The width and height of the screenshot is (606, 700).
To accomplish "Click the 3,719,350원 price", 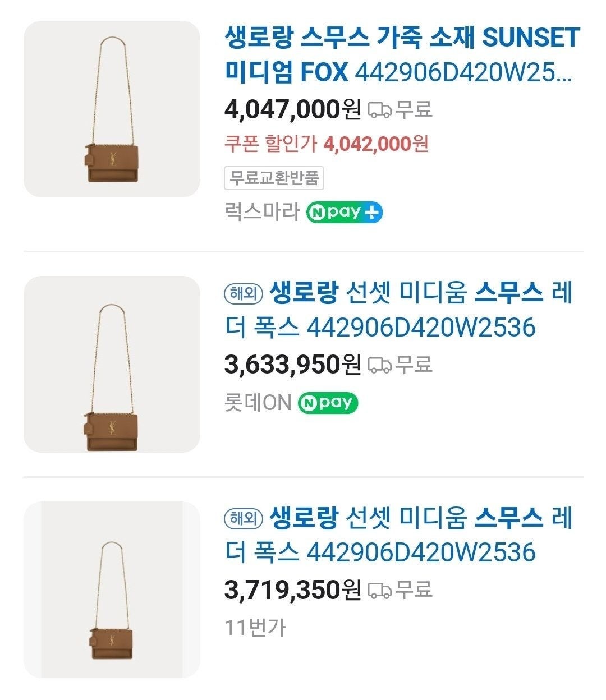I will click(x=292, y=590).
